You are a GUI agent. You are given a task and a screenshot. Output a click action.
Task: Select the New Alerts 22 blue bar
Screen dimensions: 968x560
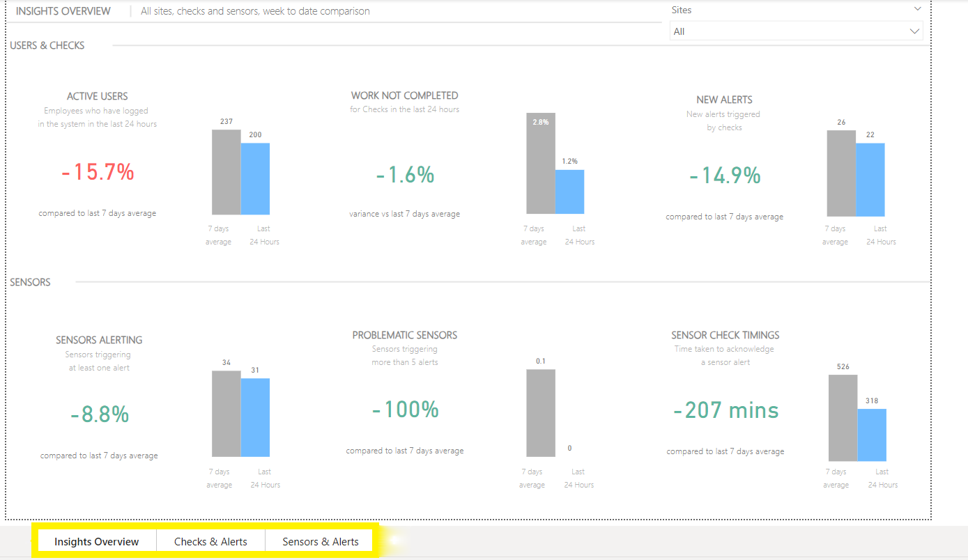pos(870,180)
